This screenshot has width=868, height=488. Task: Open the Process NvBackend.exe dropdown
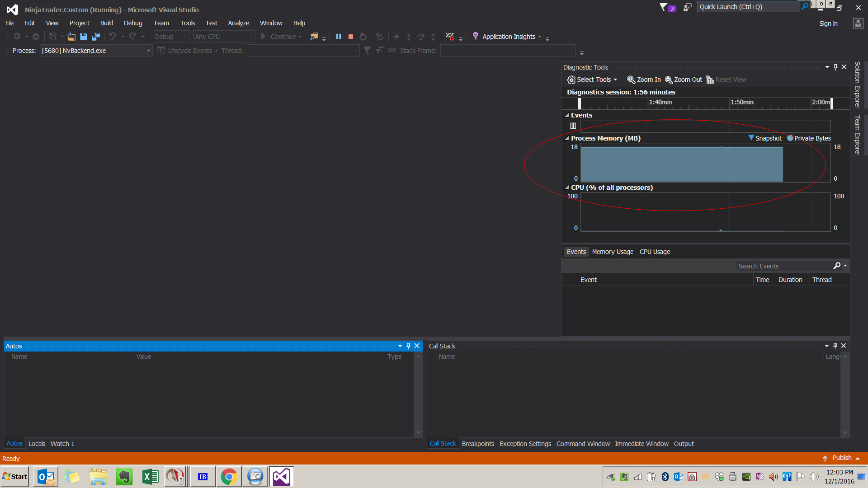(148, 51)
